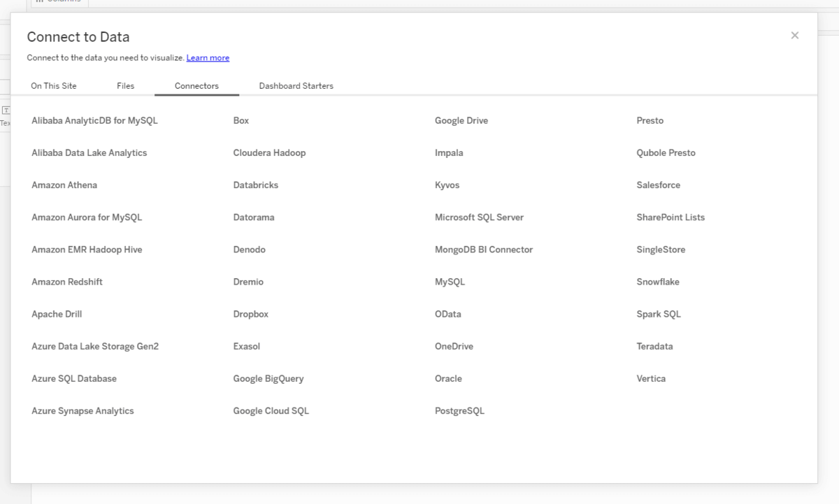Choose the Apache Drill connector
Viewport: 839px width, 504px height.
57,314
